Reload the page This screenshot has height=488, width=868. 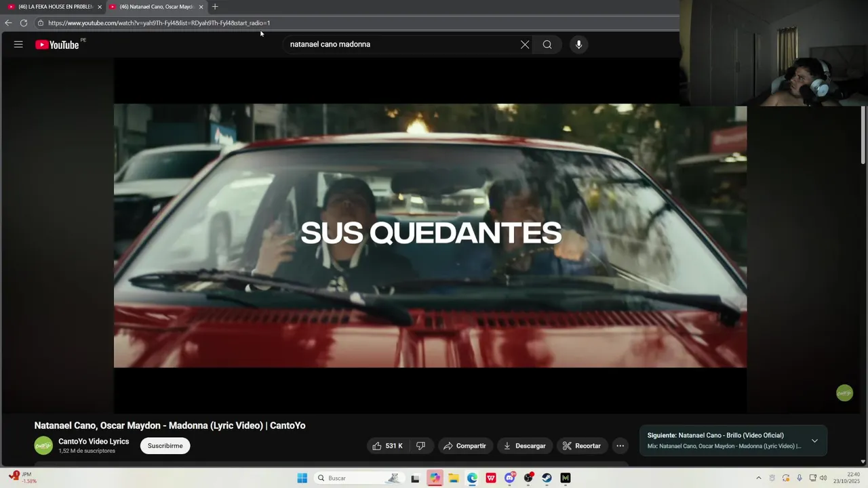pyautogui.click(x=24, y=23)
